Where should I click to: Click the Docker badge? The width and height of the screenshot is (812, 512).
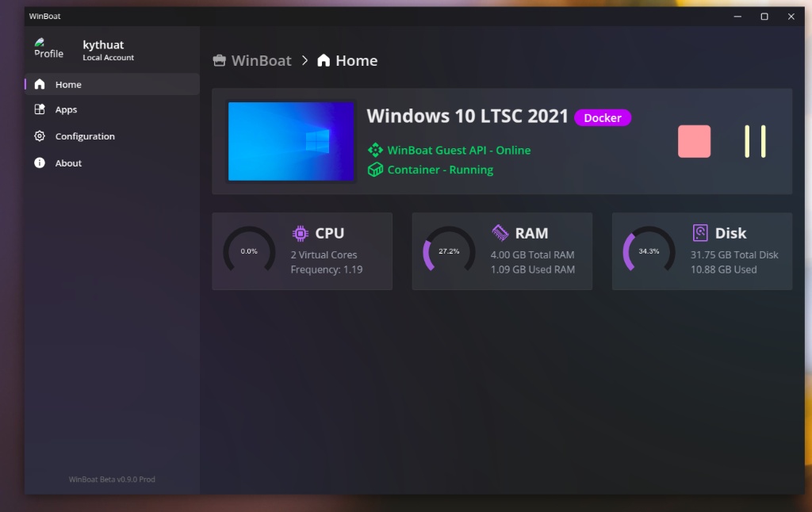tap(603, 118)
